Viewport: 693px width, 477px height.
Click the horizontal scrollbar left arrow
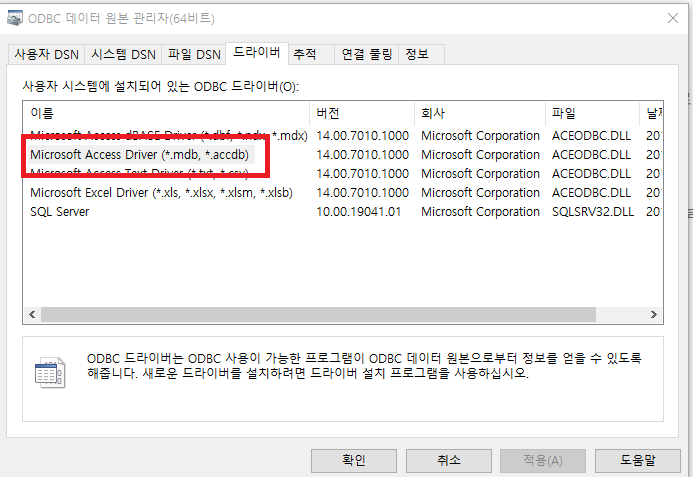(32, 314)
